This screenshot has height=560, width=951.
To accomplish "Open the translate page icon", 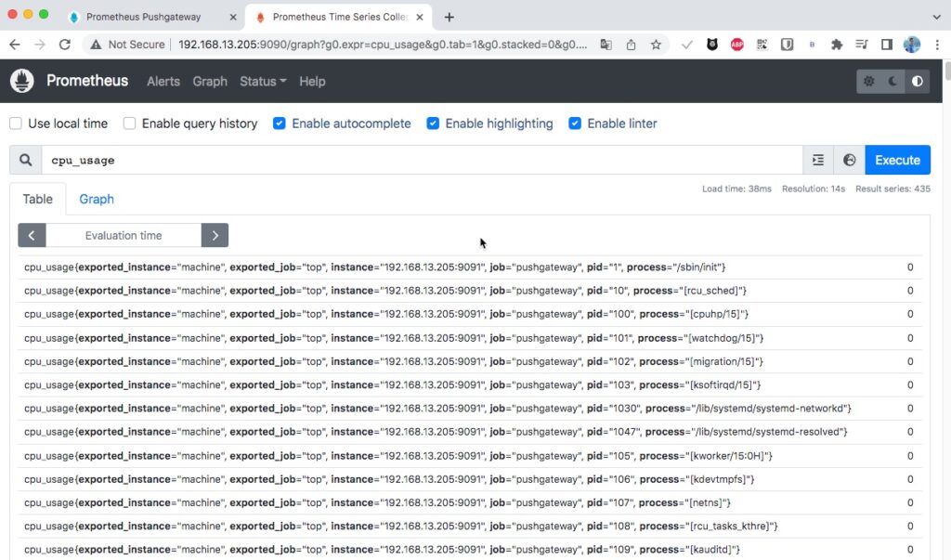I will pyautogui.click(x=606, y=45).
